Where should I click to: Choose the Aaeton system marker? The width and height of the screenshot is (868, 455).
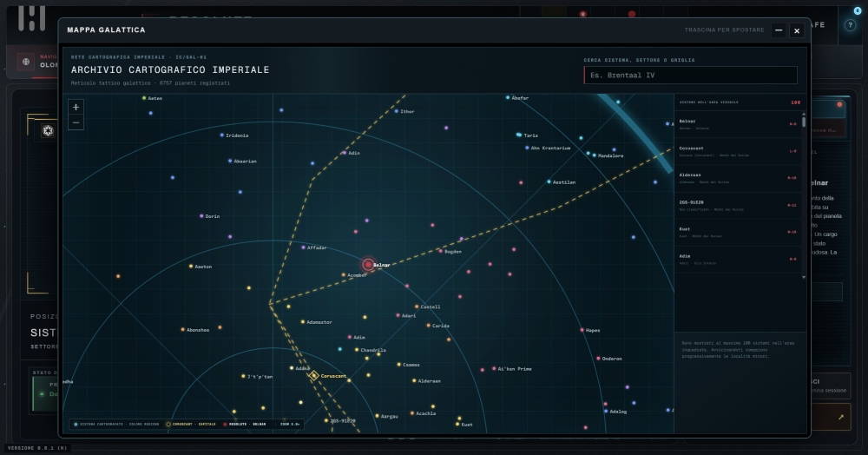click(x=191, y=267)
